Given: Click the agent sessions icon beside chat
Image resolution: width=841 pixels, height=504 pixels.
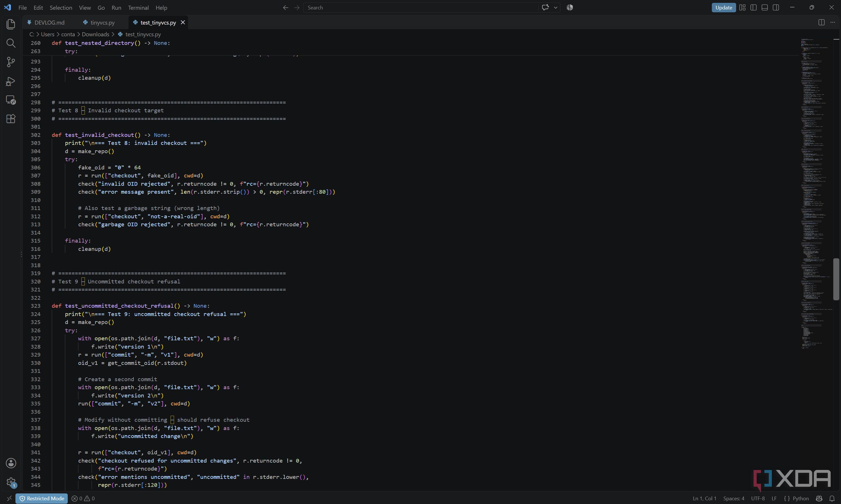Looking at the screenshot, I should pyautogui.click(x=570, y=7).
